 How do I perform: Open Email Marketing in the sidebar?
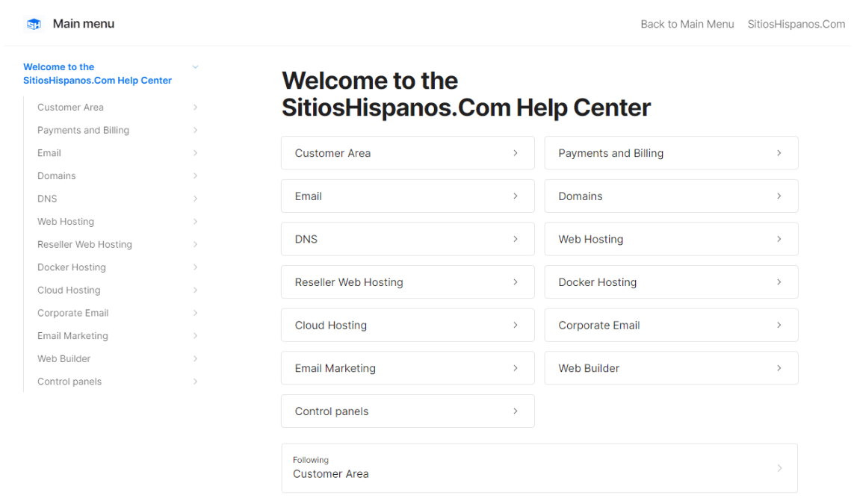coord(73,336)
